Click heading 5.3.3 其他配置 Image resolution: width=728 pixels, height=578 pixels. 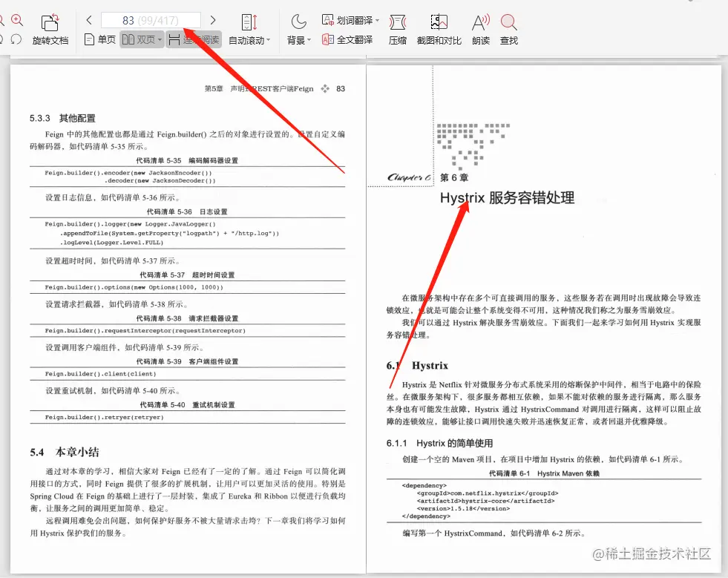(x=62, y=119)
